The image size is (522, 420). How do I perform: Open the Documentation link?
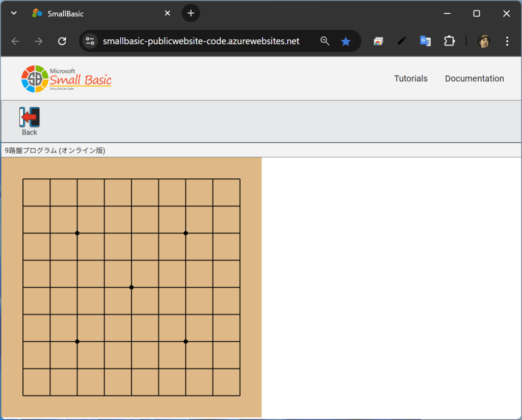(x=474, y=78)
